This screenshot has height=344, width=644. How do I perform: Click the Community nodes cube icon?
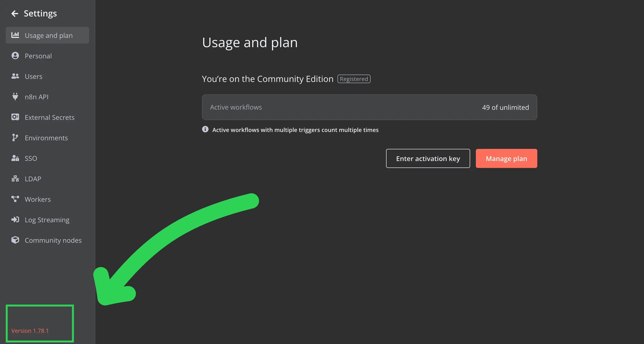pos(15,240)
